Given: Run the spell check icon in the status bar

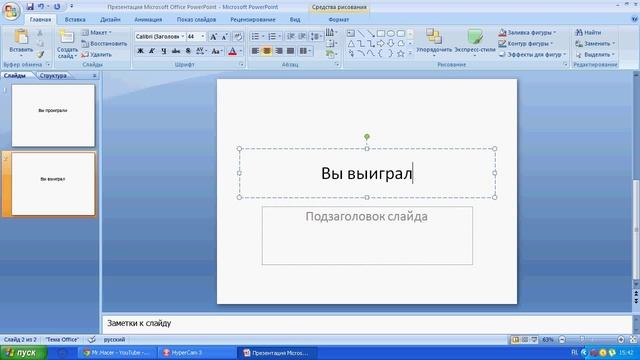Looking at the screenshot, I should coord(92,340).
